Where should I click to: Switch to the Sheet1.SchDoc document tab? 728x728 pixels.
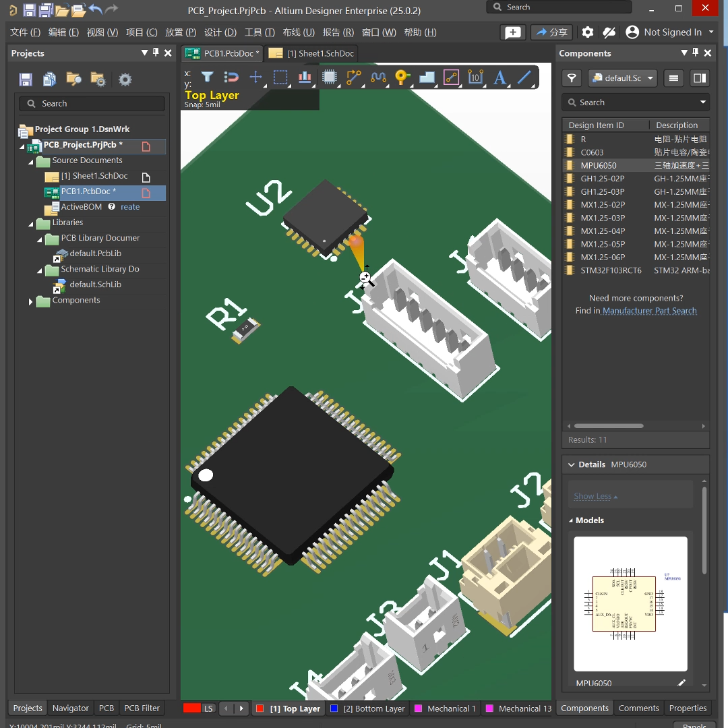tap(312, 53)
